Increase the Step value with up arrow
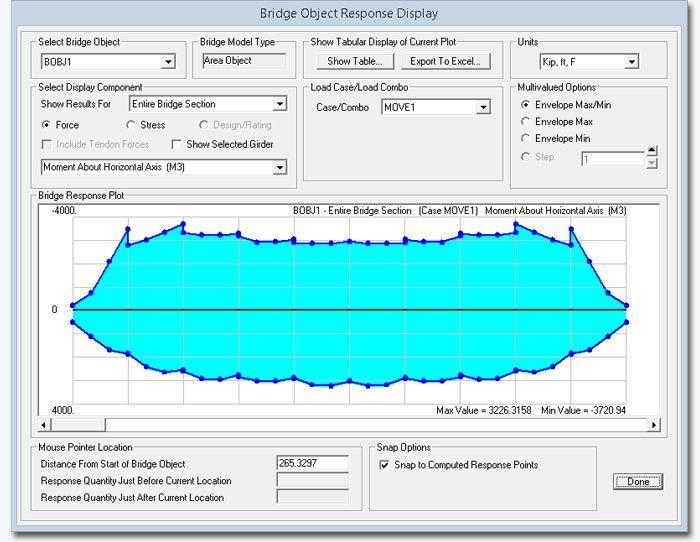The height and width of the screenshot is (542, 700). click(652, 150)
